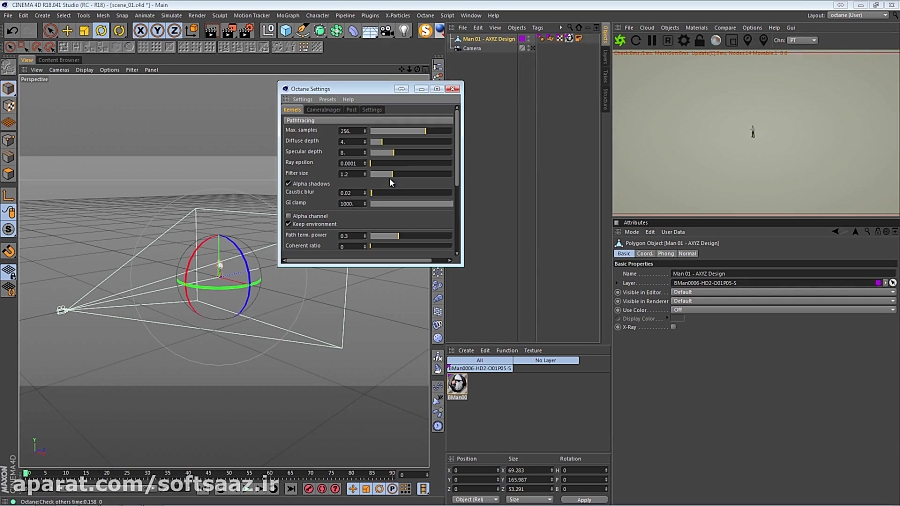
Task: Open the spline Pen tool
Action: [x=302, y=30]
